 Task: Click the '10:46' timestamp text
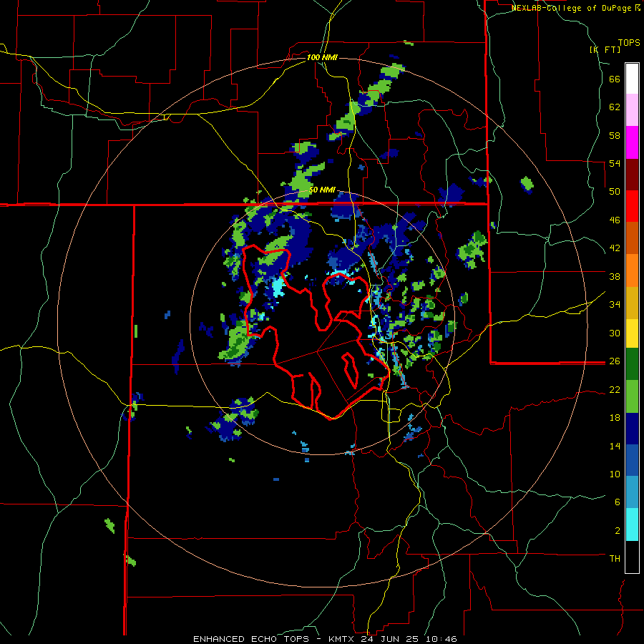pos(441,639)
